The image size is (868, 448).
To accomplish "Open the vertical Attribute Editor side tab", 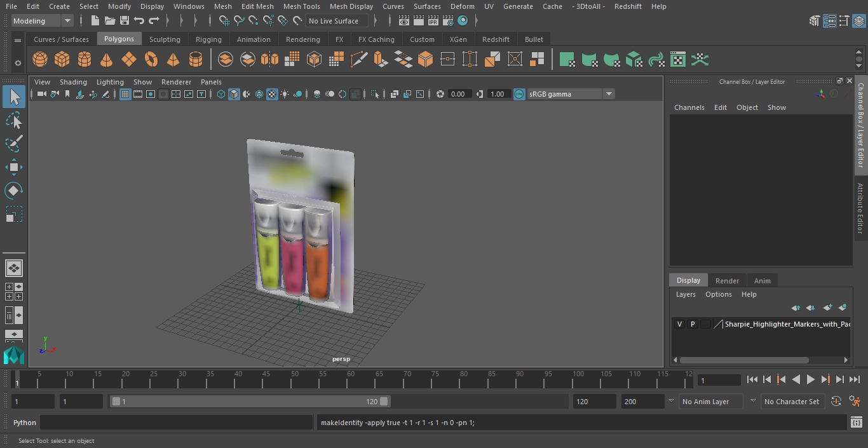I will 860,209.
